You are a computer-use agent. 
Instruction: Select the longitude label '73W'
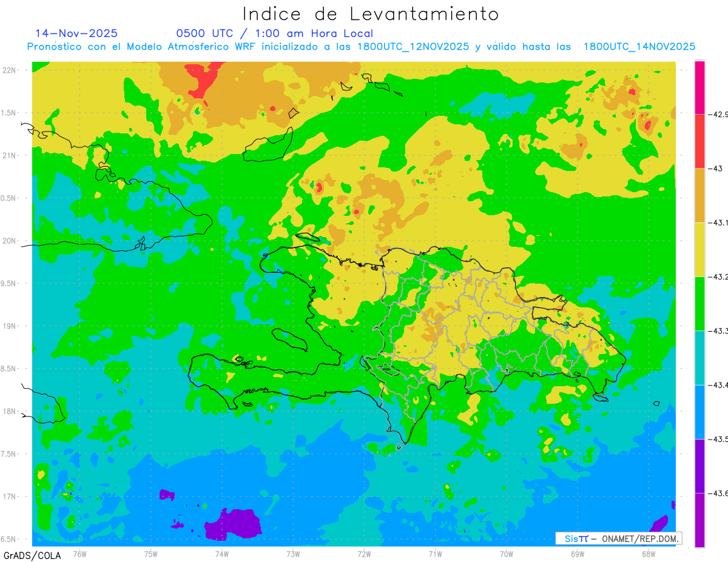292,554
